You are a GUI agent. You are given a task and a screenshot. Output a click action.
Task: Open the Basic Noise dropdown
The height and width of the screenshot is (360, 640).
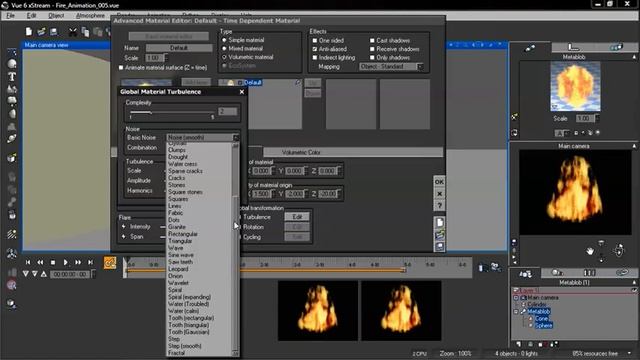point(202,138)
